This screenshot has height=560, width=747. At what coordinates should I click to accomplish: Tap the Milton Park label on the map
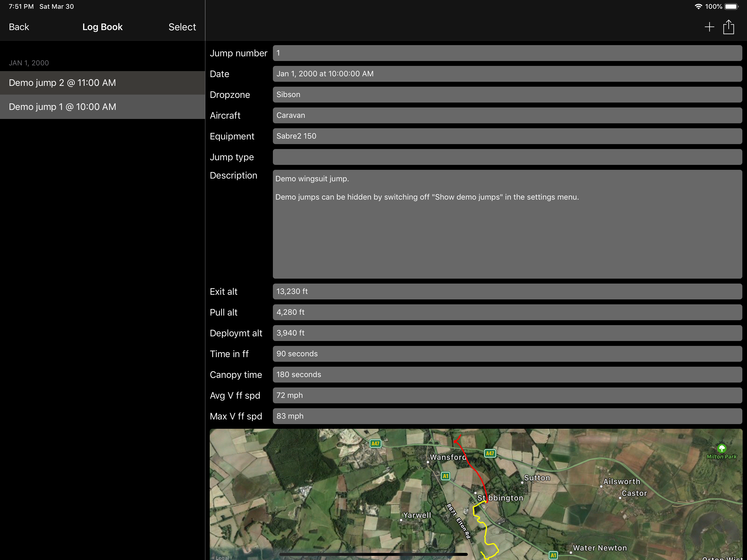[721, 457]
